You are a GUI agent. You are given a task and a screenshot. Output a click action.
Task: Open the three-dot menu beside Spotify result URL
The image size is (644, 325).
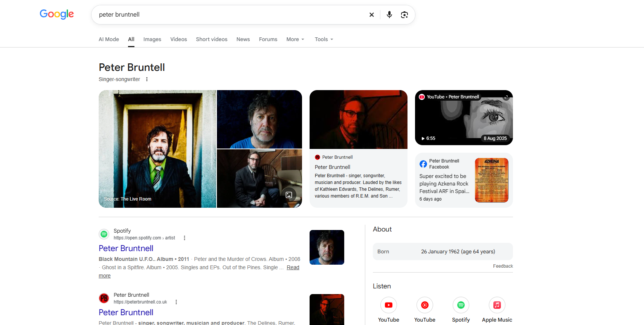185,238
